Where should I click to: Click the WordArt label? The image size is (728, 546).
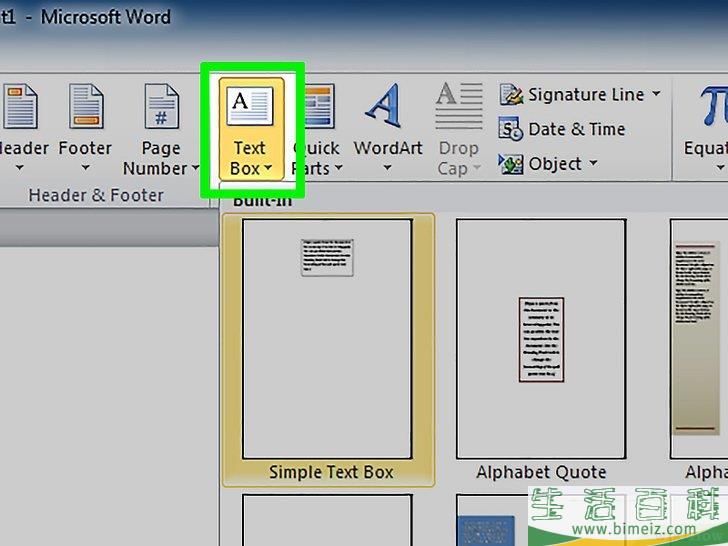click(388, 148)
